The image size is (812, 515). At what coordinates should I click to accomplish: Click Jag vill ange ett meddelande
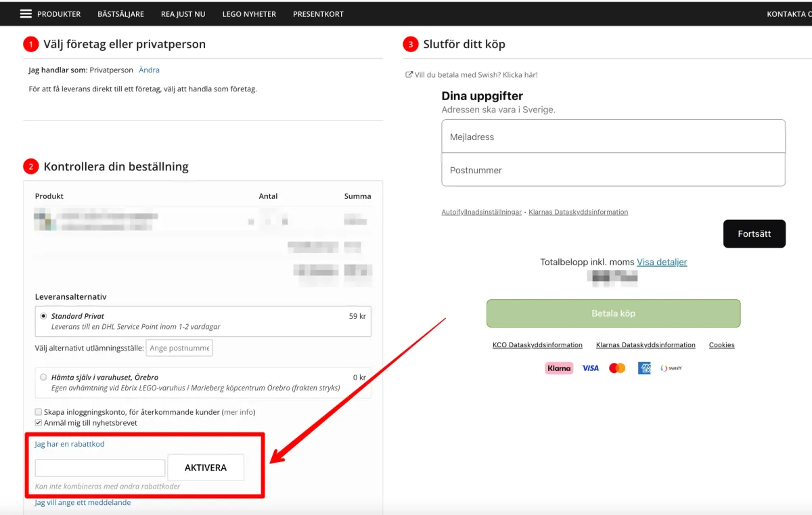[83, 502]
